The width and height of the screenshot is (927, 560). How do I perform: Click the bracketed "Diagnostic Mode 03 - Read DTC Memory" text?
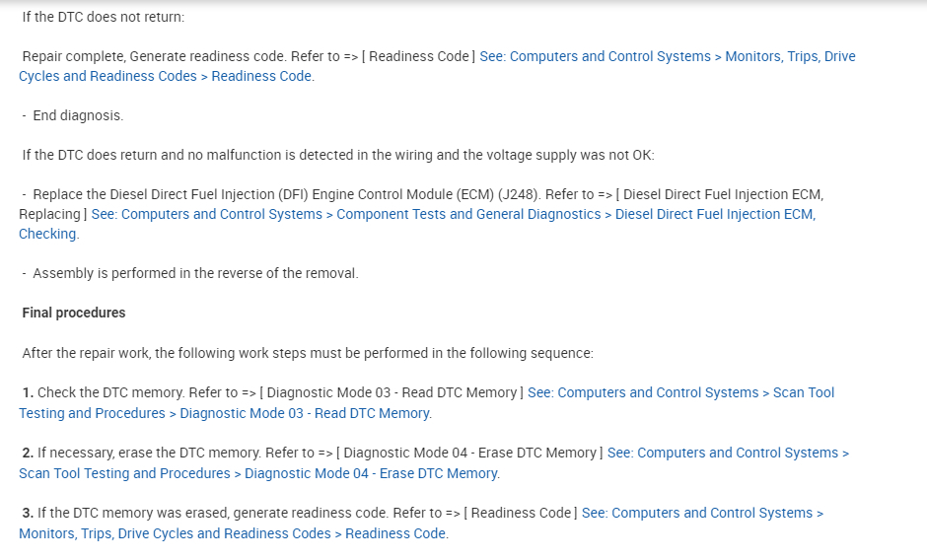click(392, 392)
